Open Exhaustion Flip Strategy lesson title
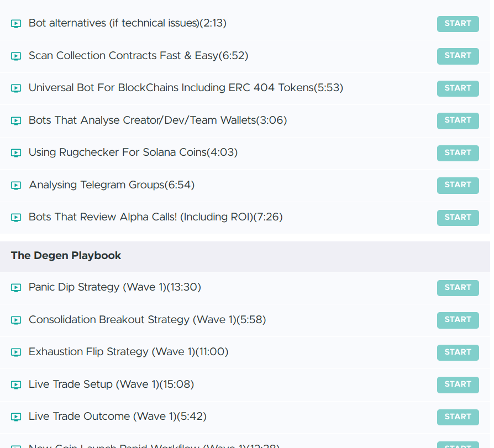 click(128, 352)
